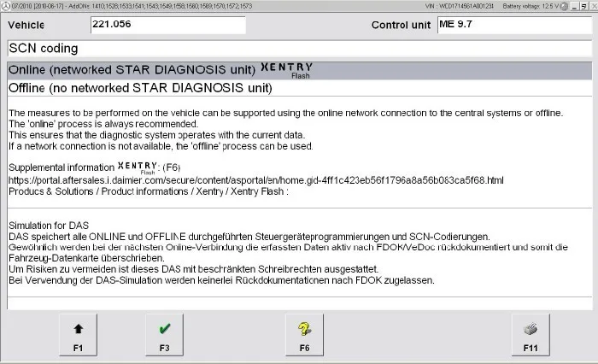Click 'Products & Solutions / Product informations' line

point(149,191)
